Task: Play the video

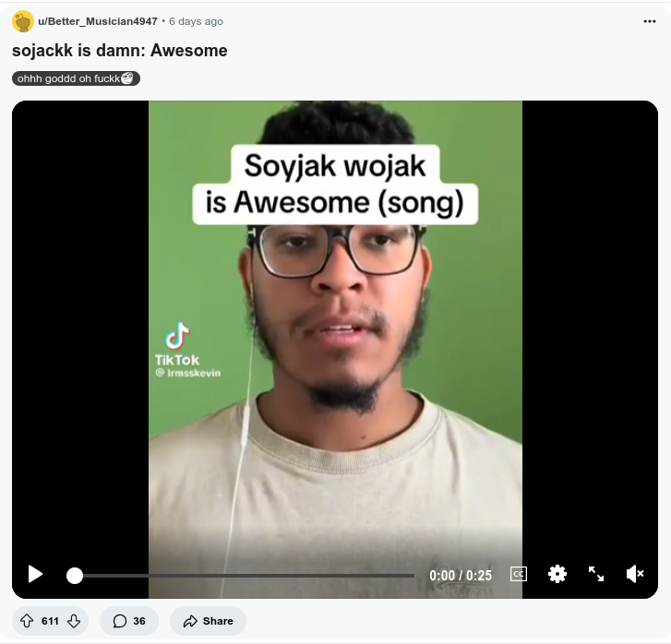Action: click(35, 575)
